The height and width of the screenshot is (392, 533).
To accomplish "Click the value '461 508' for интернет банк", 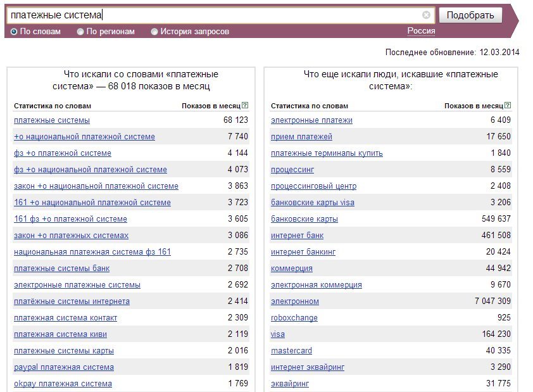I will [x=496, y=236].
